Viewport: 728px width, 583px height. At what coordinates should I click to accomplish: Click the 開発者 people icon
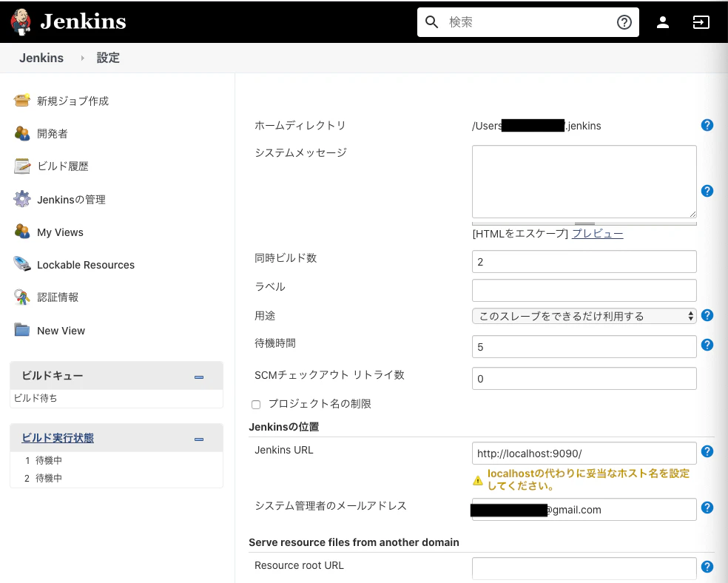(x=21, y=133)
